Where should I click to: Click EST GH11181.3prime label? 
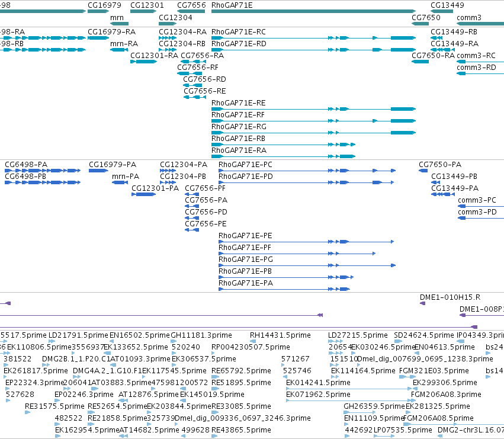point(201,335)
